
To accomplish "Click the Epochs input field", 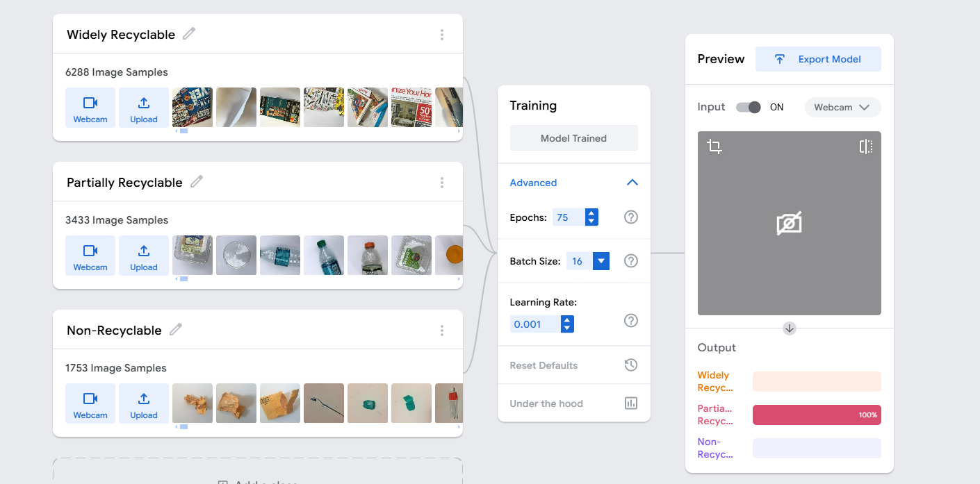I will [x=569, y=217].
